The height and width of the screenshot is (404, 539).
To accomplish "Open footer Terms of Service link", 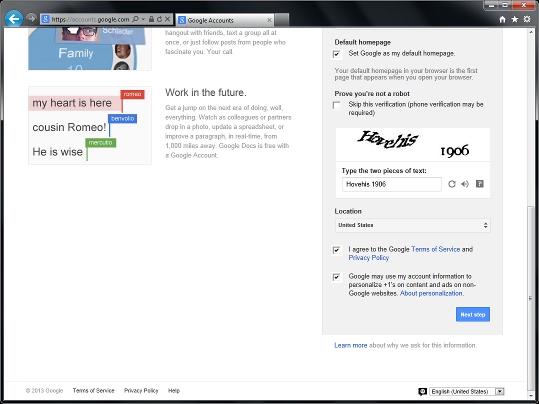I will (94, 391).
